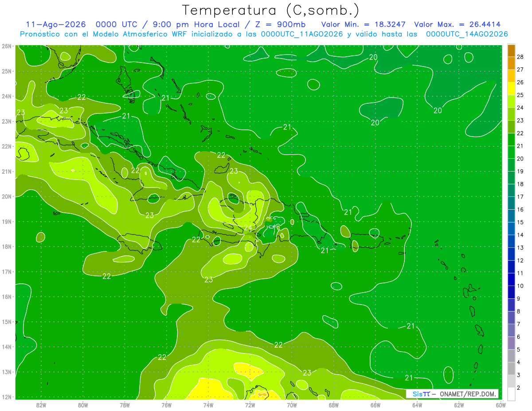Click the '9' color scale label

[519, 299]
